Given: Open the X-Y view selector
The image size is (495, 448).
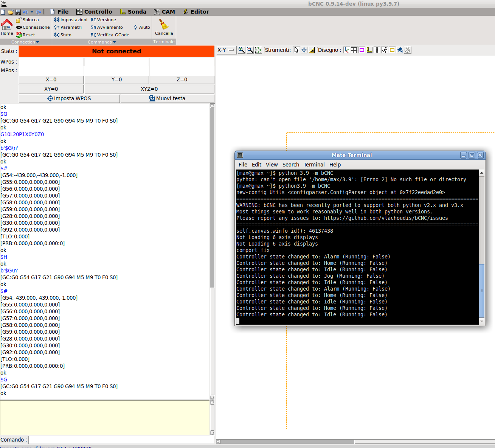Looking at the screenshot, I should (226, 50).
